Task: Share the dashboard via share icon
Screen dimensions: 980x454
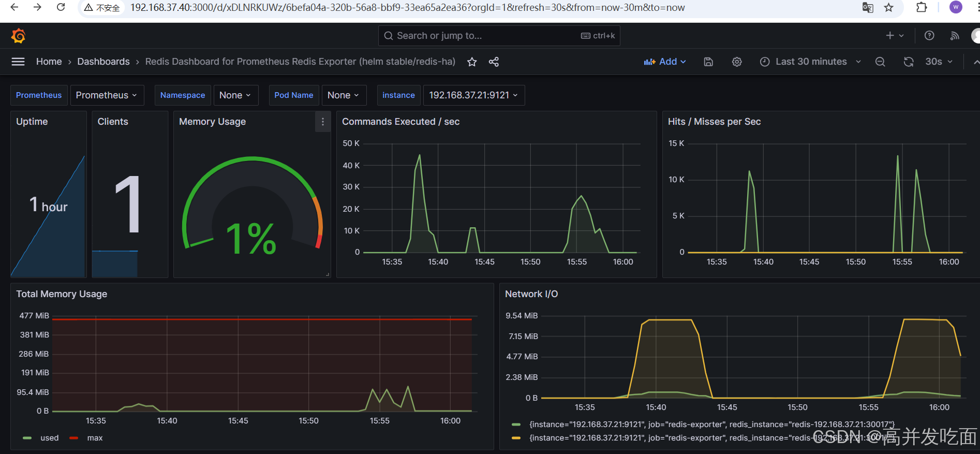Action: [x=494, y=62]
